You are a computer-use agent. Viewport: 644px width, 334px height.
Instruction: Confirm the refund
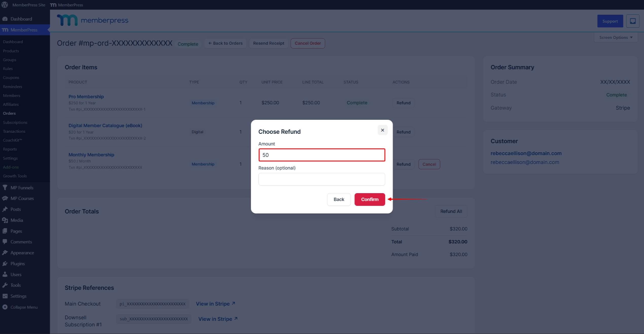point(370,199)
